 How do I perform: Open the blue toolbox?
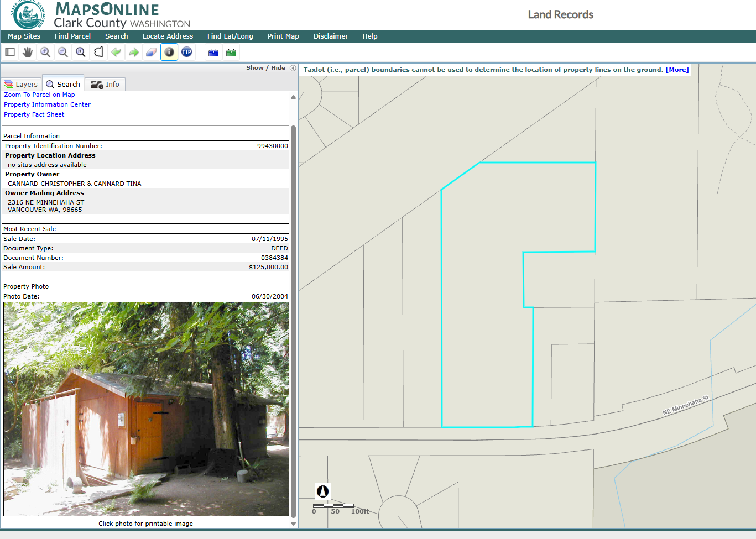point(213,53)
